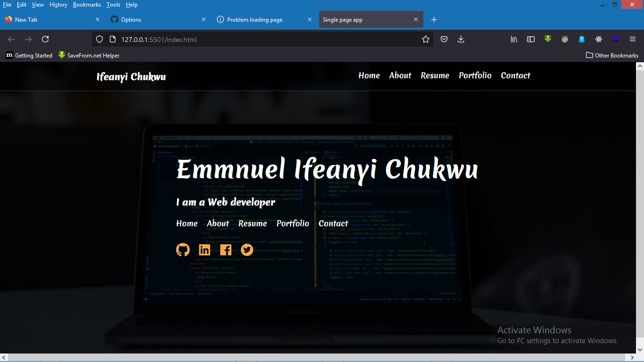644x362 pixels.
Task: Go back to the previous page
Action: click(11, 39)
